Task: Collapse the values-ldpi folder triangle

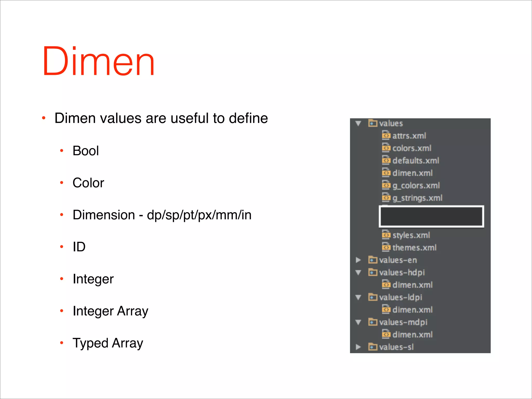Action: pyautogui.click(x=358, y=297)
